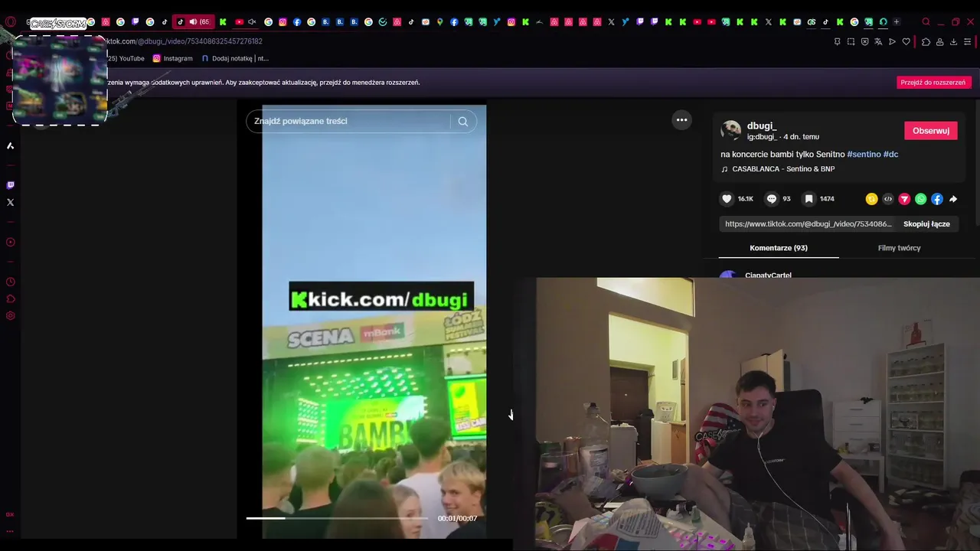Add page to bookmarks heart icon
Image resolution: width=980 pixels, height=551 pixels.
[x=906, y=41]
